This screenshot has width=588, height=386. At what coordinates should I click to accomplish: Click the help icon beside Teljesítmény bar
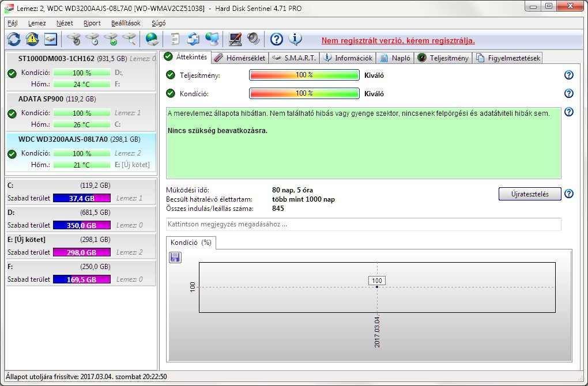568,75
